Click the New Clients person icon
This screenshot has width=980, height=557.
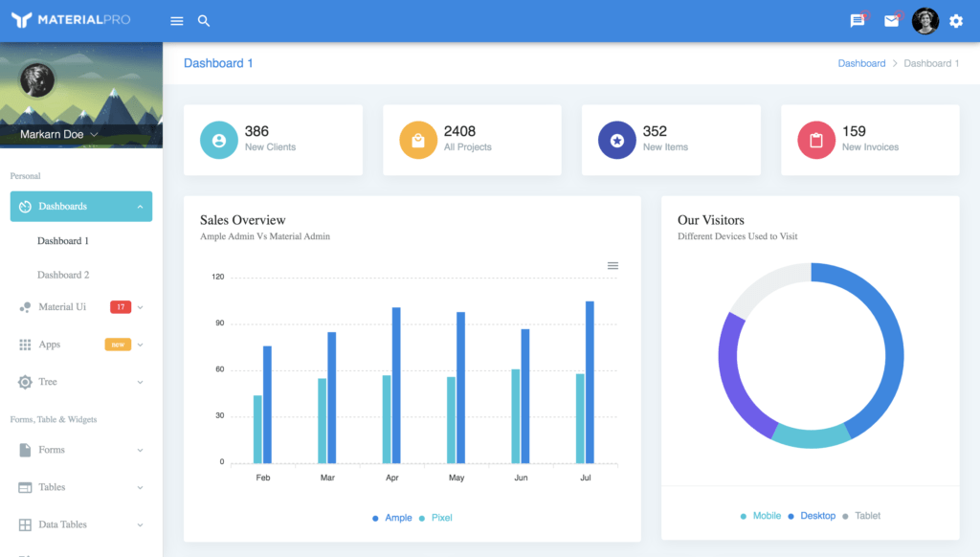(219, 141)
